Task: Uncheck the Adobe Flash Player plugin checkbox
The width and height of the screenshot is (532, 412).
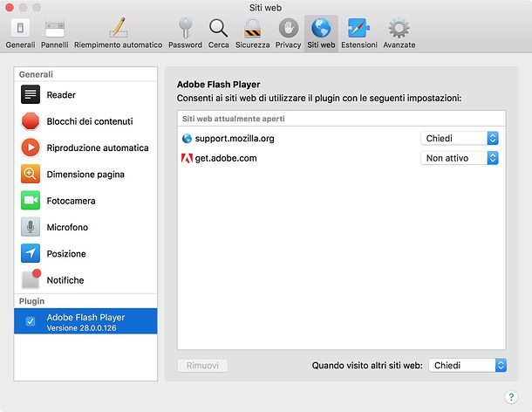Action: coord(31,321)
